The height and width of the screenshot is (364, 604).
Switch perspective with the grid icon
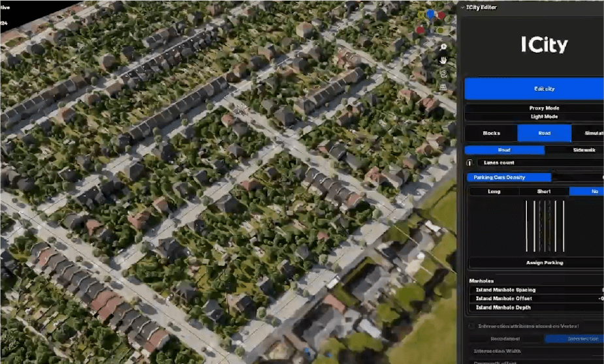pyautogui.click(x=443, y=87)
